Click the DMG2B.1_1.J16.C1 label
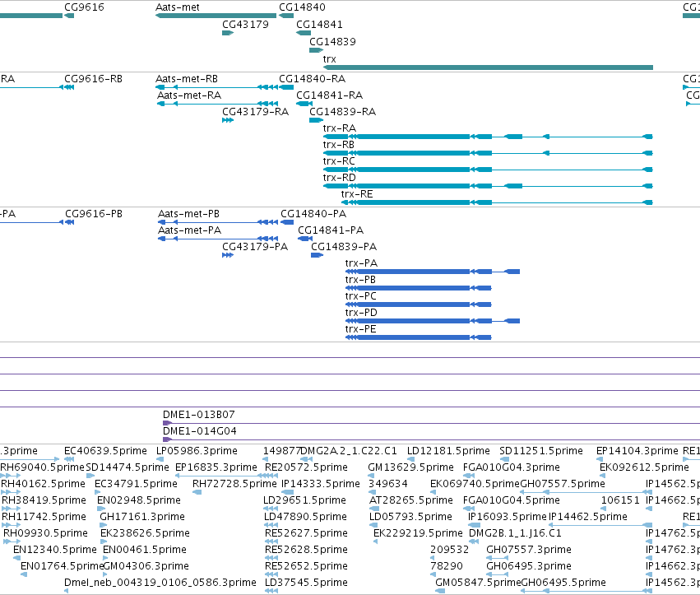Viewport: 700px width, 595px height. pos(515,533)
